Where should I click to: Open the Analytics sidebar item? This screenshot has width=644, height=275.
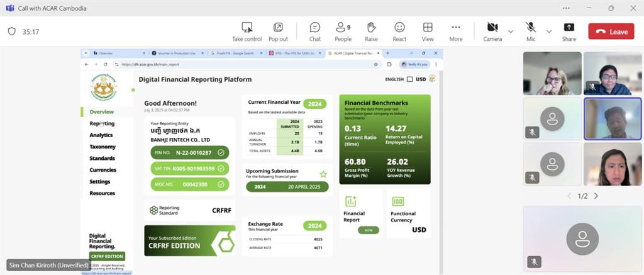101,135
